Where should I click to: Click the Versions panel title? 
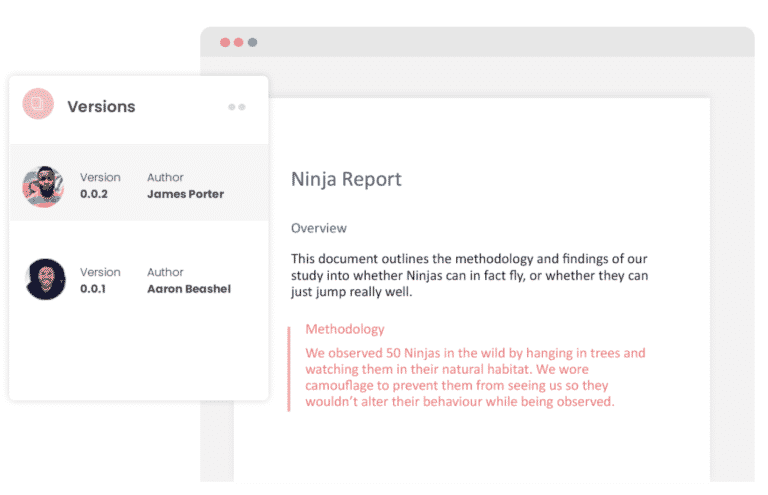[x=101, y=107]
